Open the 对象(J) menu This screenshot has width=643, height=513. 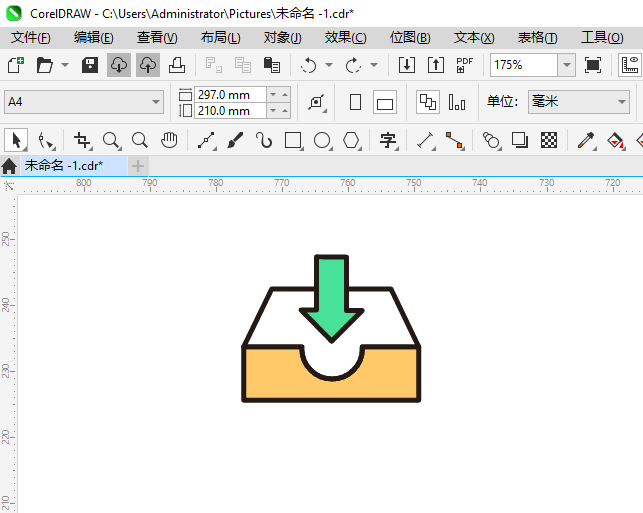click(283, 38)
